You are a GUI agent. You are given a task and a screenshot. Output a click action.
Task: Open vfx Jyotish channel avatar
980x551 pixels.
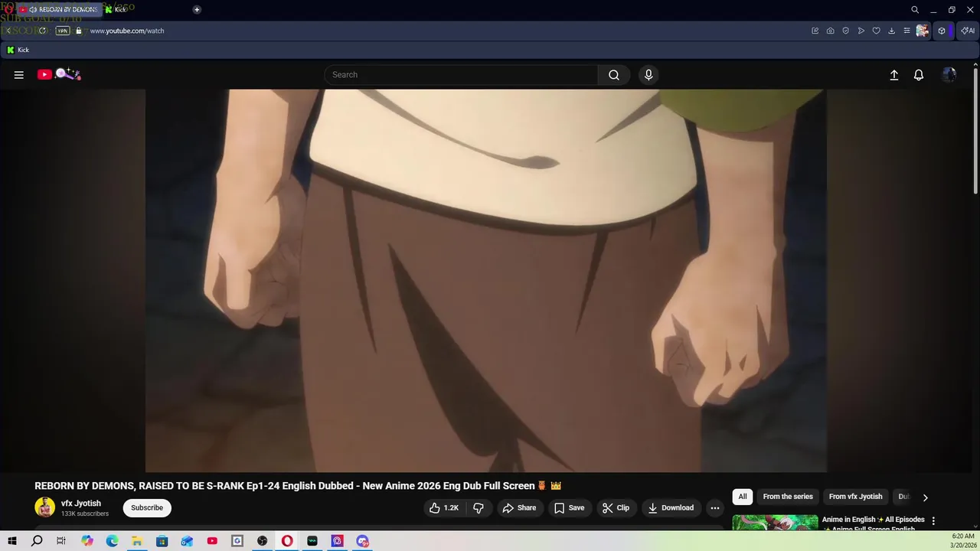pos(45,507)
